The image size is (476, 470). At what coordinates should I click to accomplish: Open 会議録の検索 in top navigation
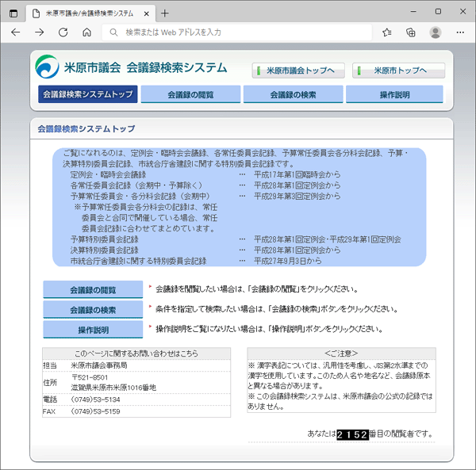click(294, 94)
